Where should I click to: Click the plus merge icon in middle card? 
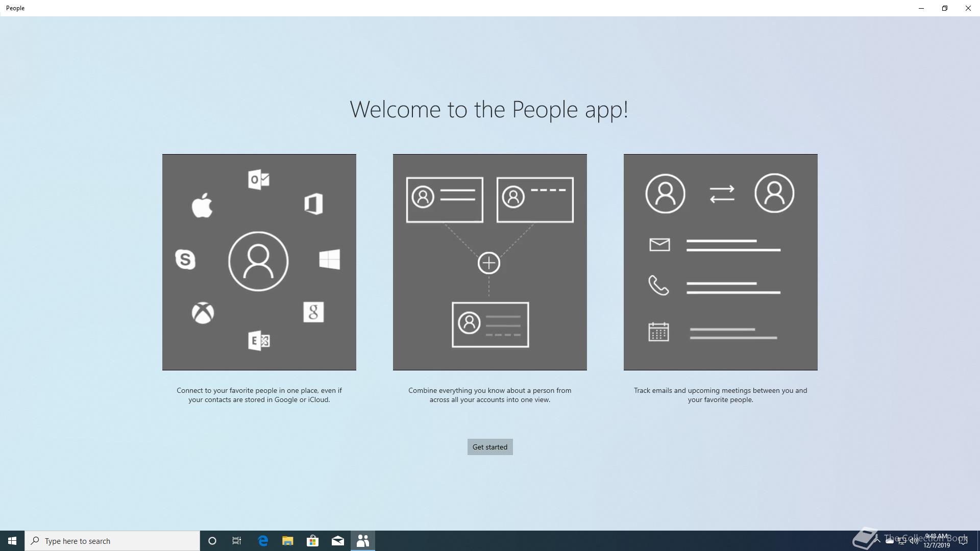point(489,263)
